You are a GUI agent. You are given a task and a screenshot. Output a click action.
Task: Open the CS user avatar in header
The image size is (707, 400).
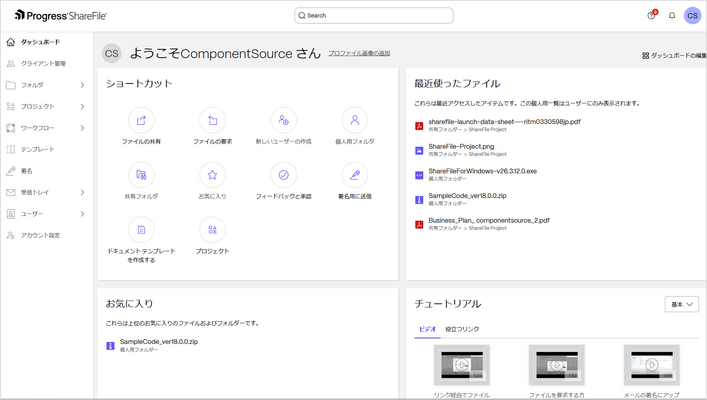(693, 15)
